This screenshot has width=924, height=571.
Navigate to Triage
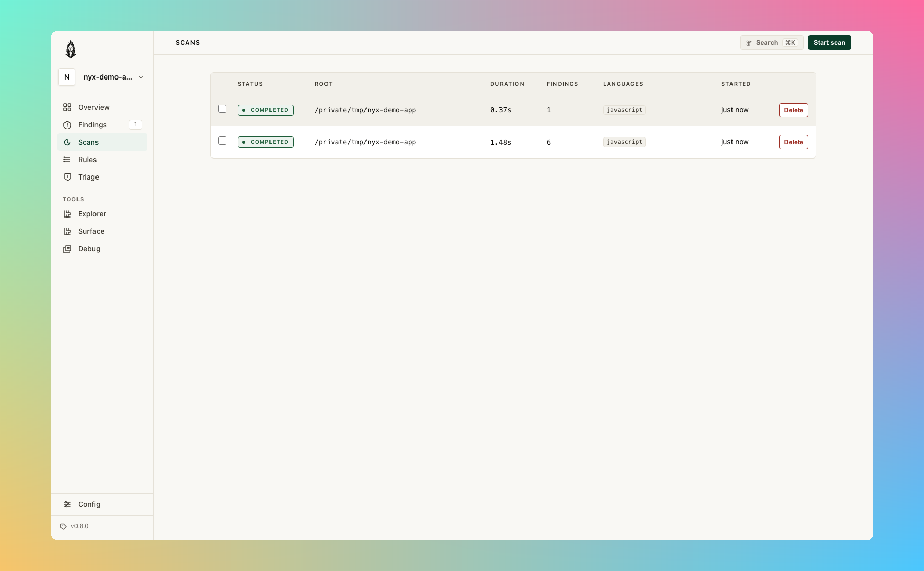[102, 177]
